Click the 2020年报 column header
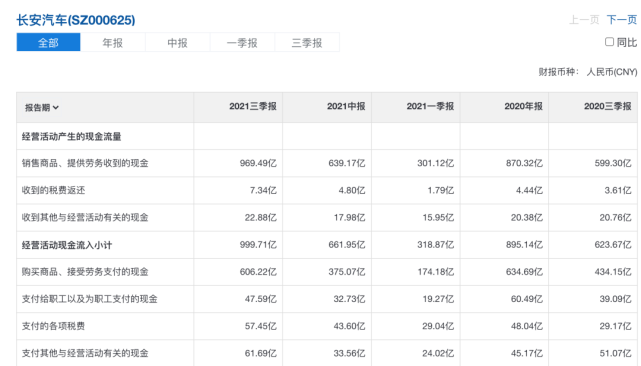 (x=523, y=106)
